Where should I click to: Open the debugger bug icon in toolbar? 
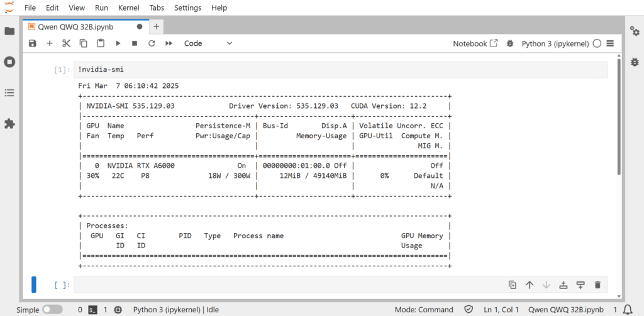(x=509, y=43)
